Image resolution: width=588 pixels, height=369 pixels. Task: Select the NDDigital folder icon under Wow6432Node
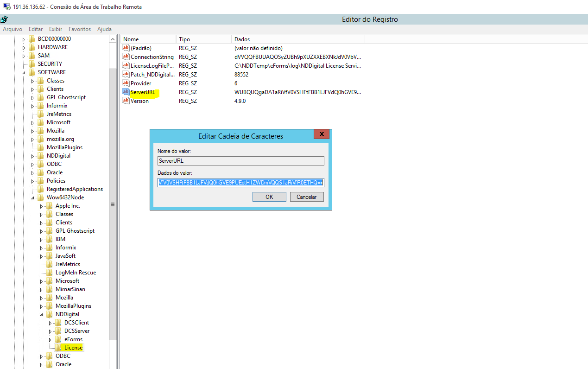point(50,314)
